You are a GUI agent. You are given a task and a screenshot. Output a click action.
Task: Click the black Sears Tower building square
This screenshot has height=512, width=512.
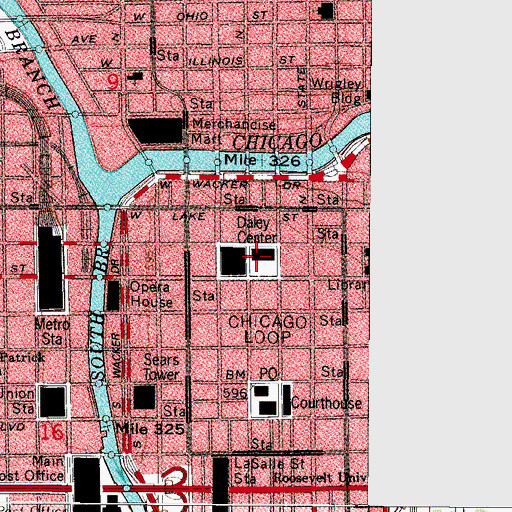[144, 397]
